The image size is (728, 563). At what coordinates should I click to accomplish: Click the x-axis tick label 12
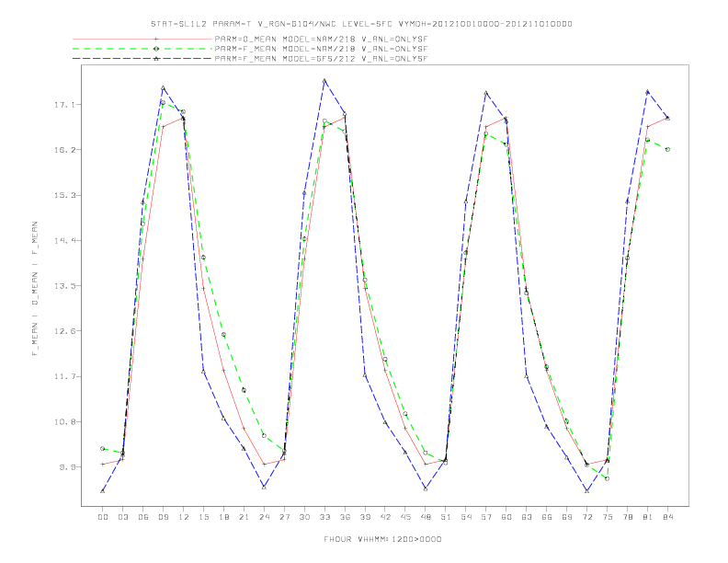click(x=184, y=517)
